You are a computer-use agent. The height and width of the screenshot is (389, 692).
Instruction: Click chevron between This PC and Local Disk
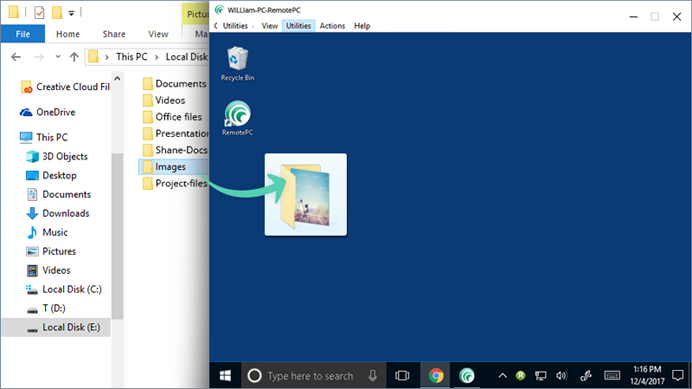click(157, 57)
